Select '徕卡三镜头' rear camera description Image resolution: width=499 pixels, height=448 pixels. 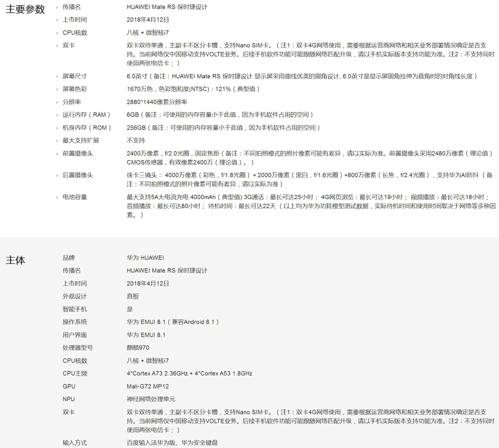point(142,175)
